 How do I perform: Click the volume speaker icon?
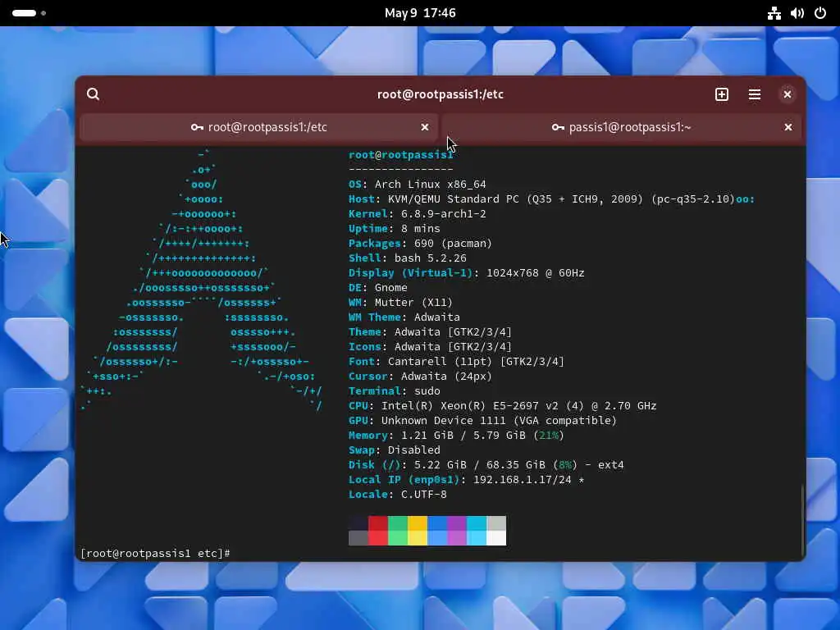797,13
